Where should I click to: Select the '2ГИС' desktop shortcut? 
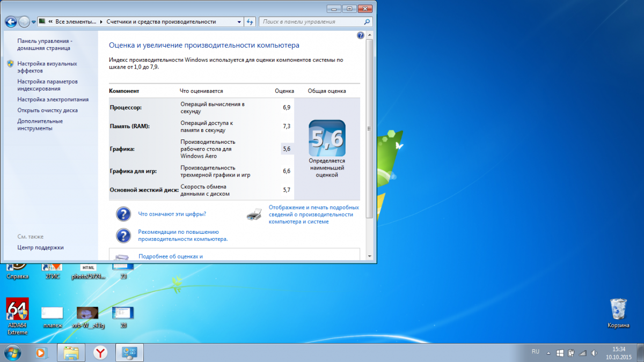pos(53,271)
